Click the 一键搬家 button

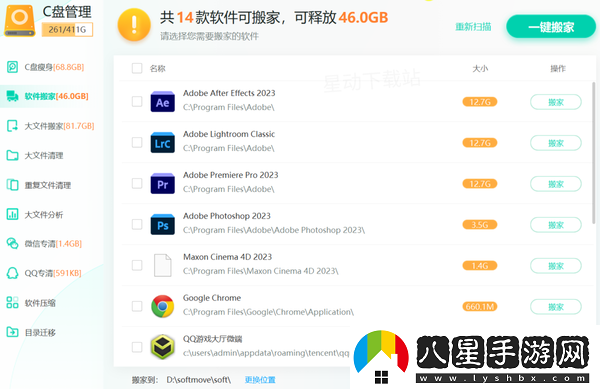(x=551, y=27)
